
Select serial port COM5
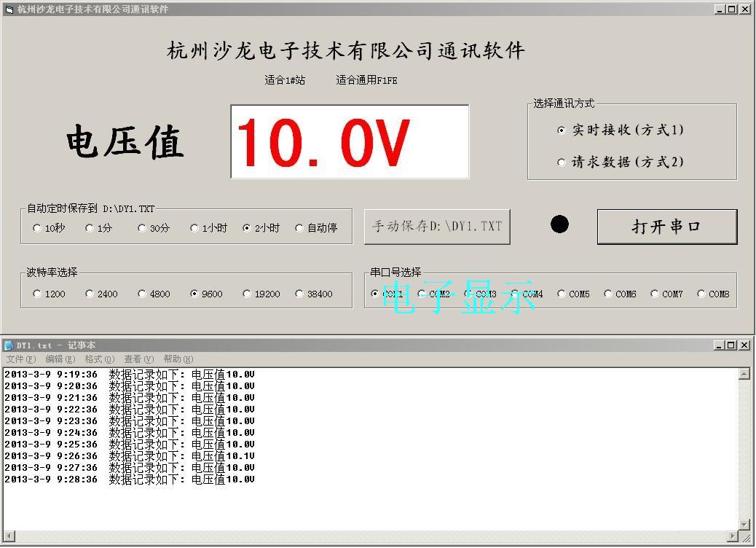tap(563, 294)
